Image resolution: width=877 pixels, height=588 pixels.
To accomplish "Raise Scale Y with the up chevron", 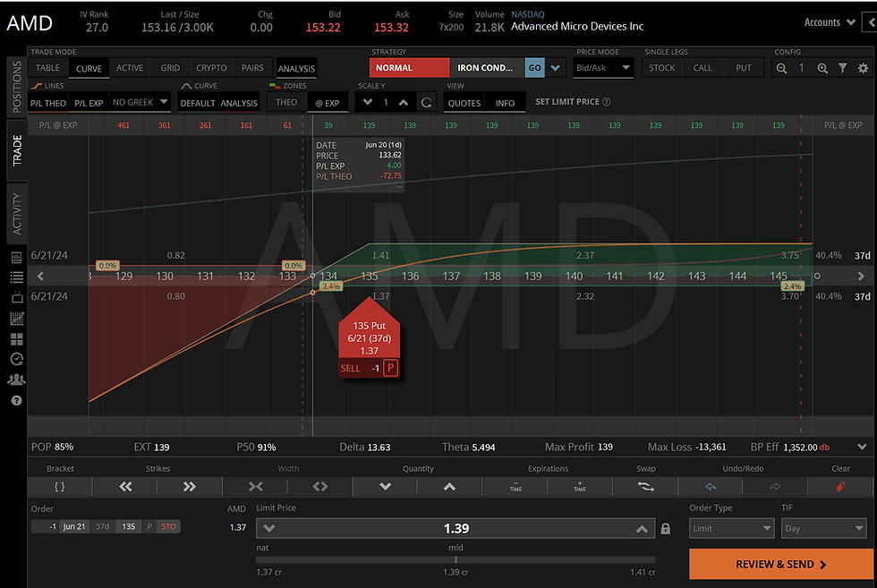I will coord(404,102).
